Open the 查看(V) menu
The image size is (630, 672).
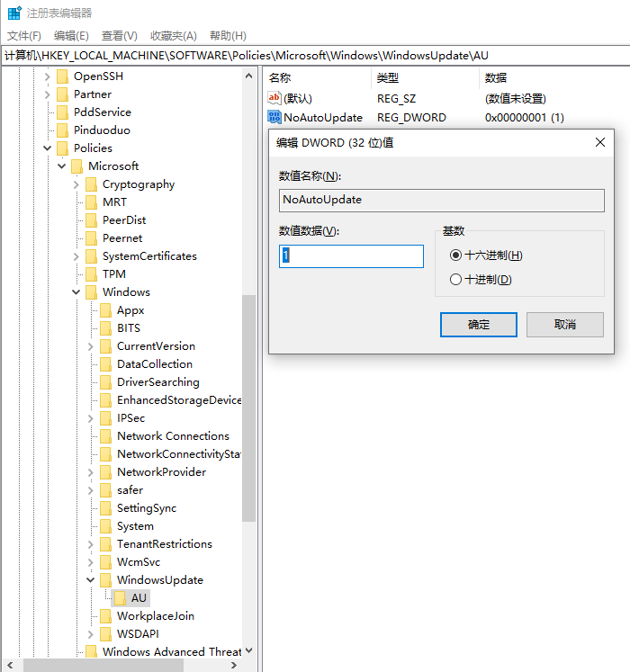pyautogui.click(x=119, y=36)
